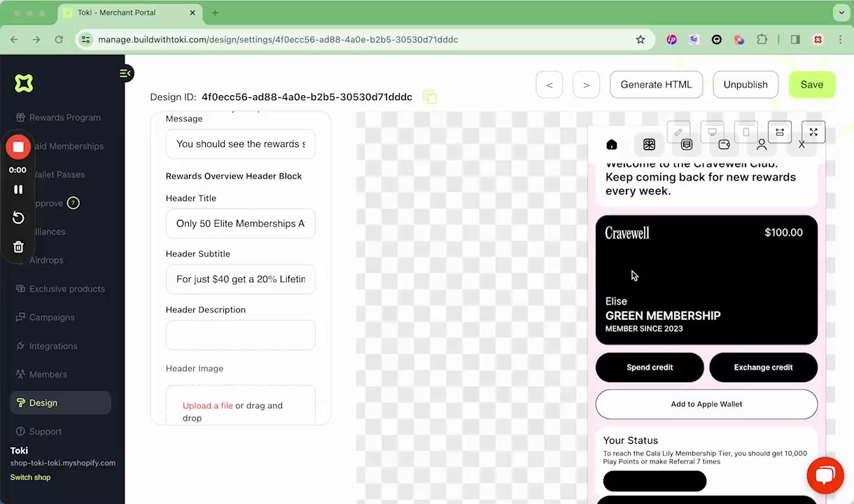Open the Chrome extensions puzzle icon
Image resolution: width=854 pixels, height=504 pixels.
762,40
